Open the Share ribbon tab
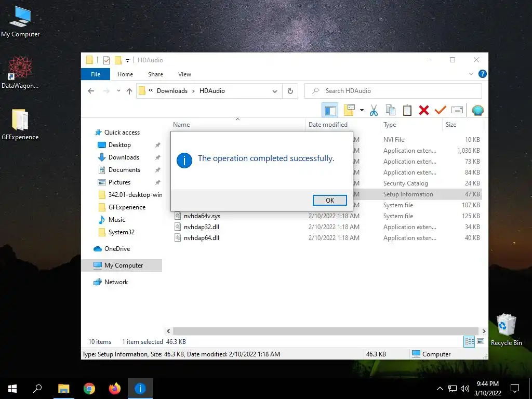 click(x=155, y=74)
